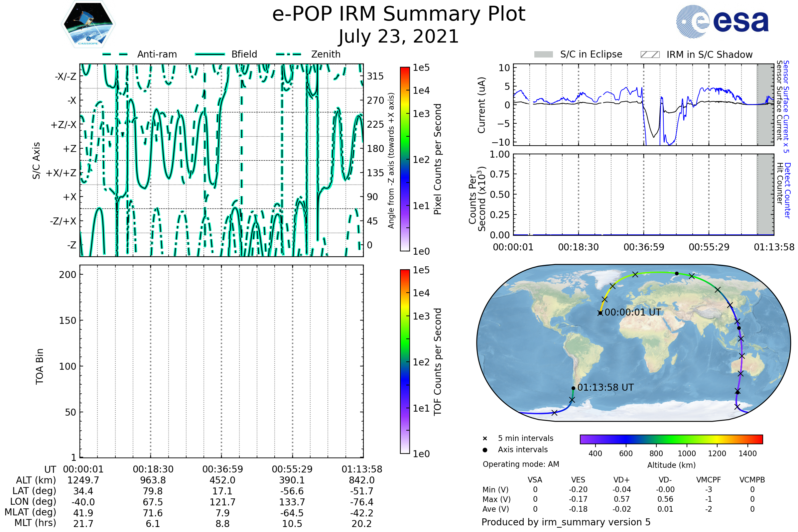Click the IRM in S/C Shadow hatched patch
The width and height of the screenshot is (798, 532).
click(650, 55)
